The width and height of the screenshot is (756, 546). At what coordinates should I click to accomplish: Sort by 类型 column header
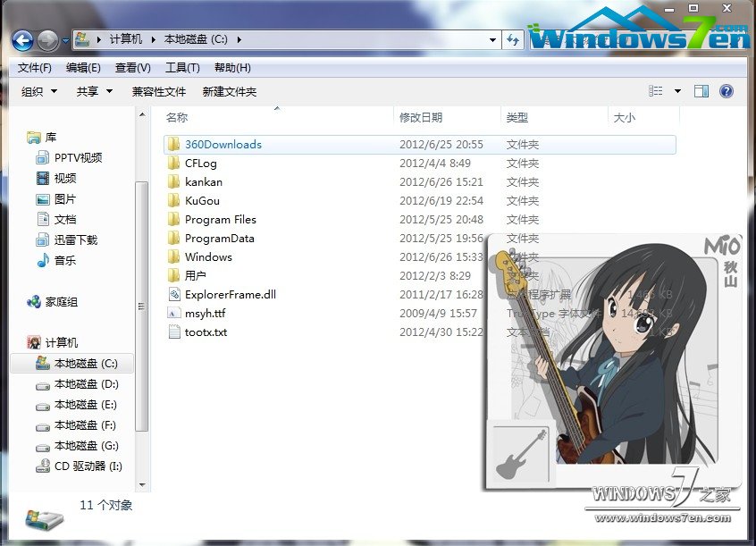click(x=517, y=118)
